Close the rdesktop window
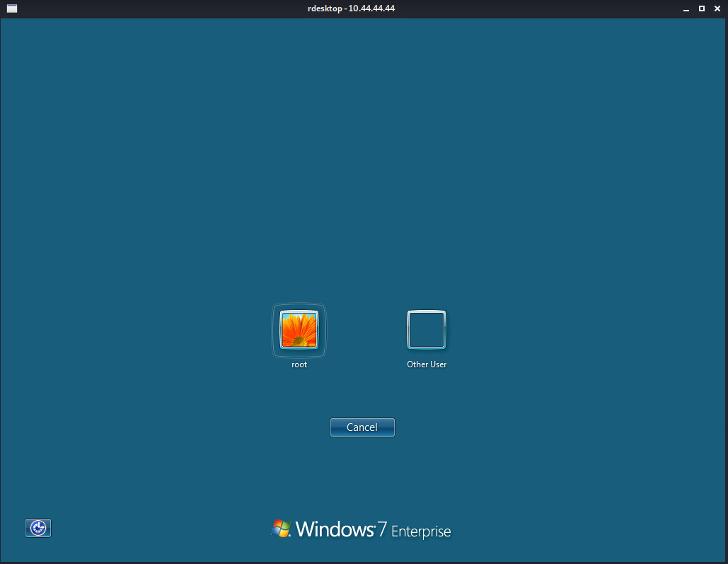Image resolution: width=728 pixels, height=564 pixels. tap(717, 8)
